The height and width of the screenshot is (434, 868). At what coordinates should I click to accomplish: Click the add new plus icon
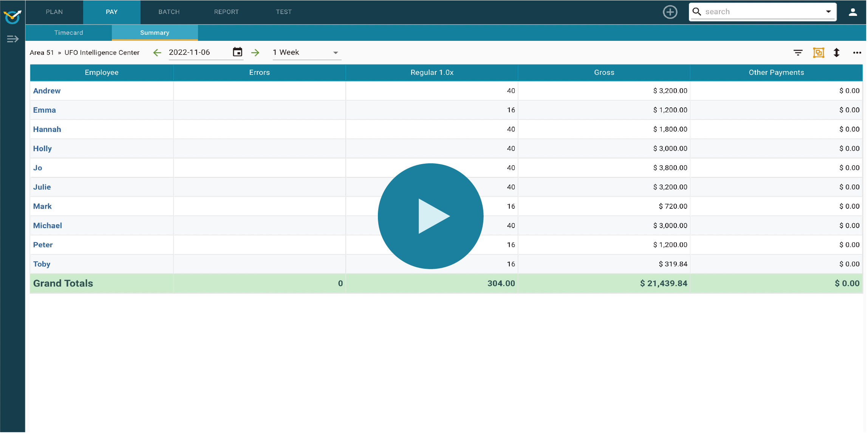(670, 12)
